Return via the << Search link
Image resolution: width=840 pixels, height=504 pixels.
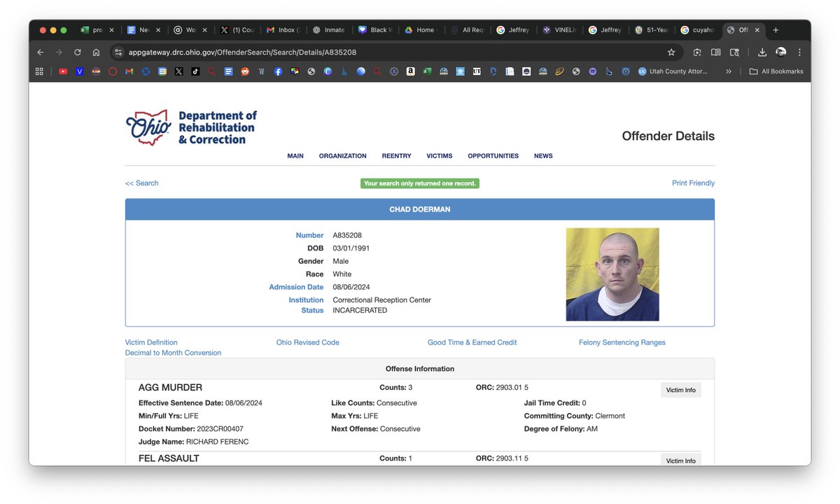tap(142, 183)
